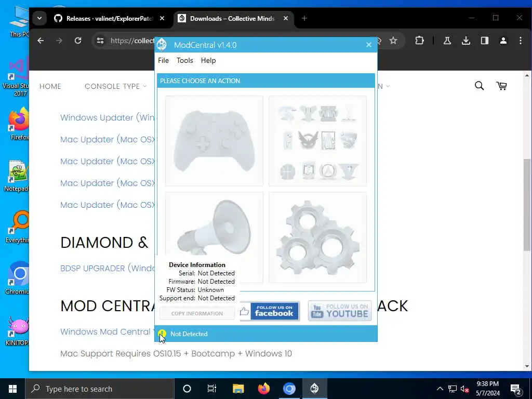Open the browser downloads panel

tap(466, 41)
